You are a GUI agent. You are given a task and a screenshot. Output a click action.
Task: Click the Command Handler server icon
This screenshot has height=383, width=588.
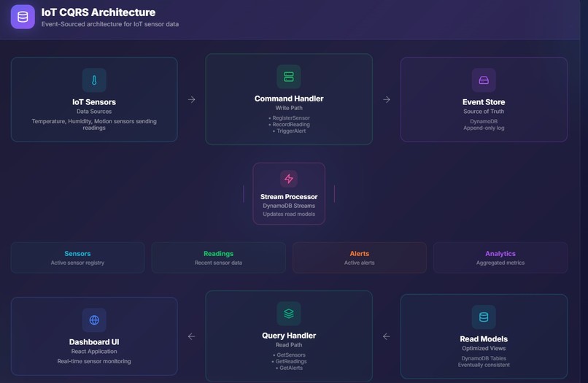pos(289,77)
